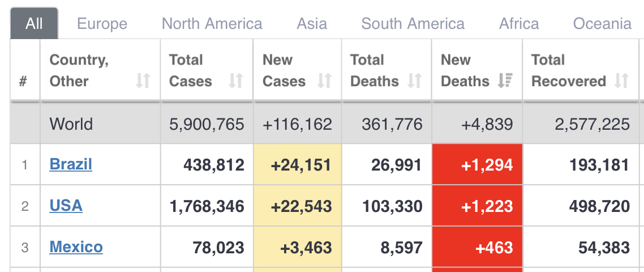
Task: Open the Mexico country link
Action: click(76, 247)
